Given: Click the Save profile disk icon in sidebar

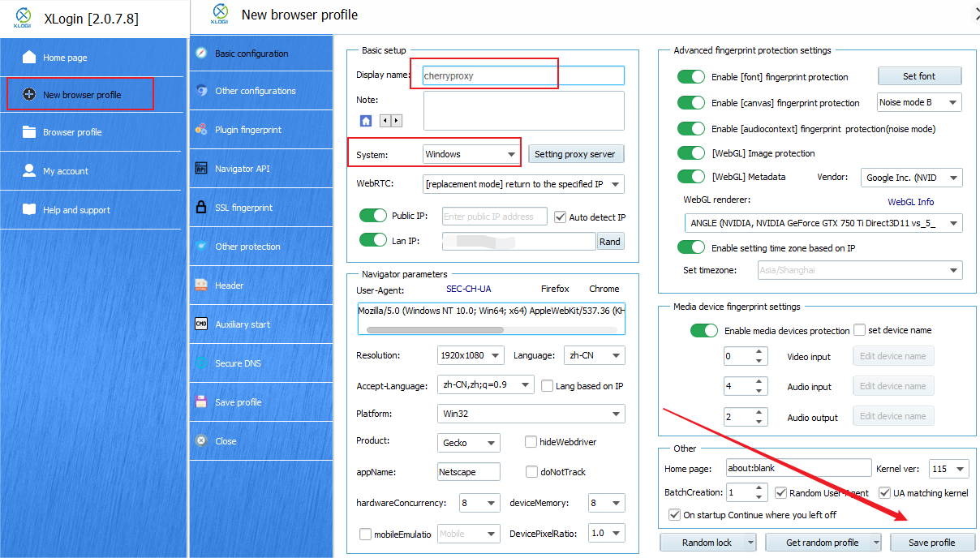Looking at the screenshot, I should [x=201, y=402].
